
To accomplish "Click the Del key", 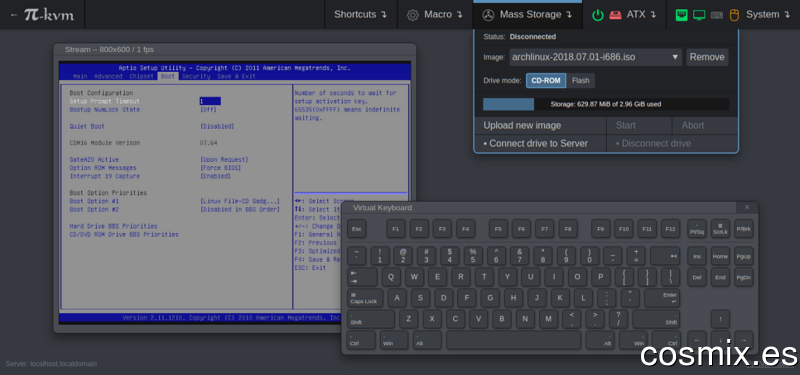I will tap(697, 277).
